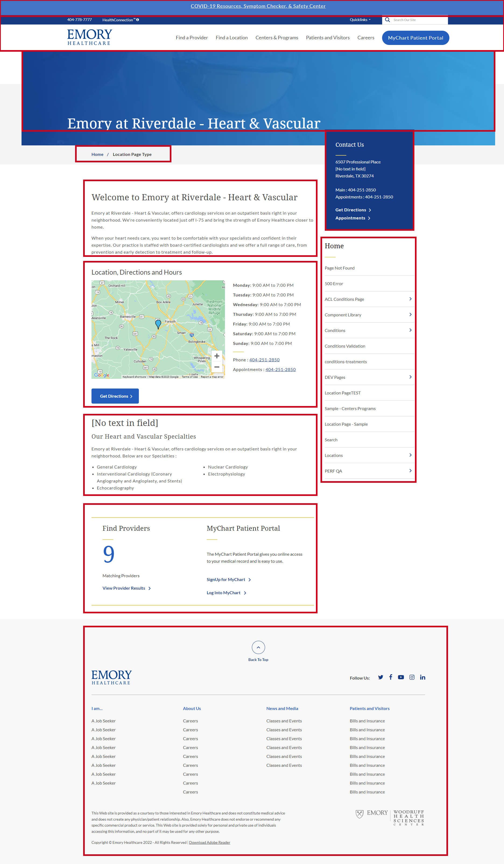Screen dimensions: 504x864
Task: Open the Find a Provider menu
Action: [192, 38]
